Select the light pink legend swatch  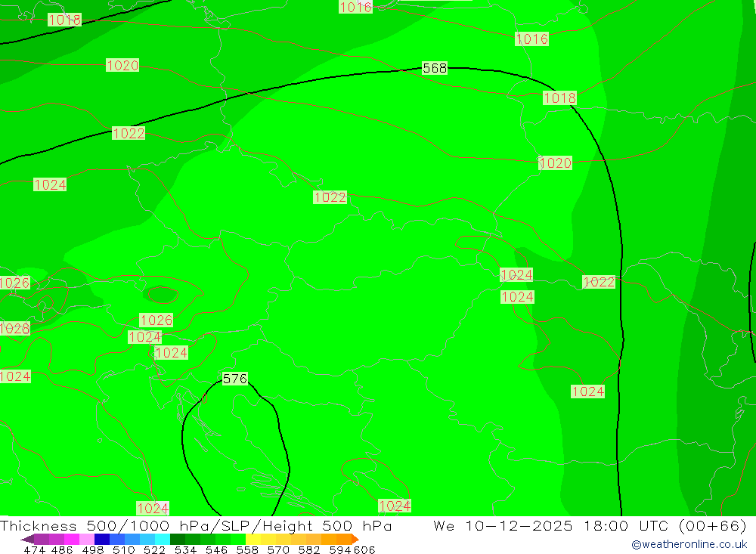pyautogui.click(x=87, y=539)
